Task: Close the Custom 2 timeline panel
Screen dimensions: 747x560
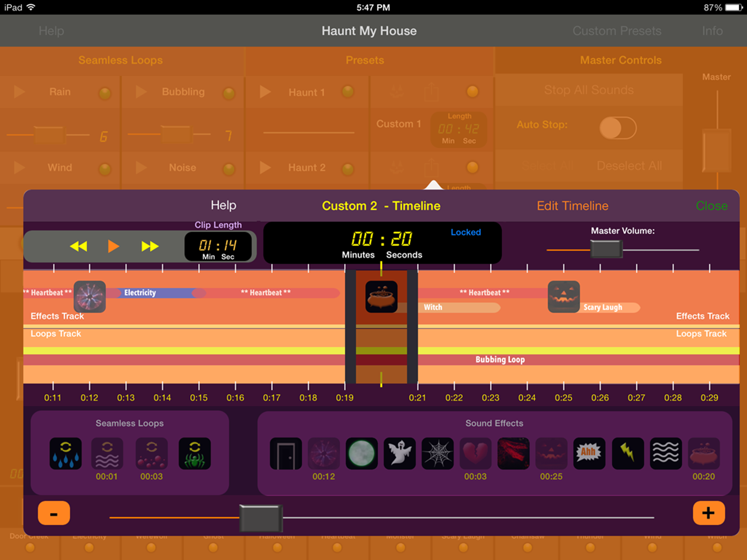Action: pos(711,206)
